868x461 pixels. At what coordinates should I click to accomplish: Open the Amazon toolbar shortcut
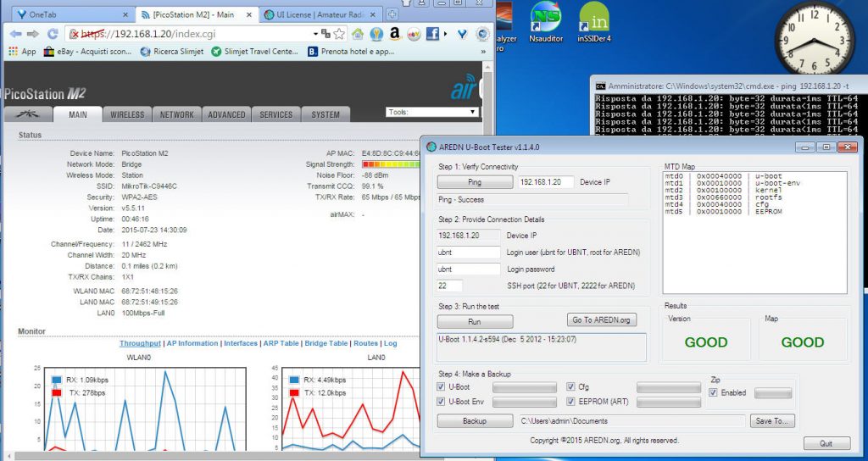[395, 34]
